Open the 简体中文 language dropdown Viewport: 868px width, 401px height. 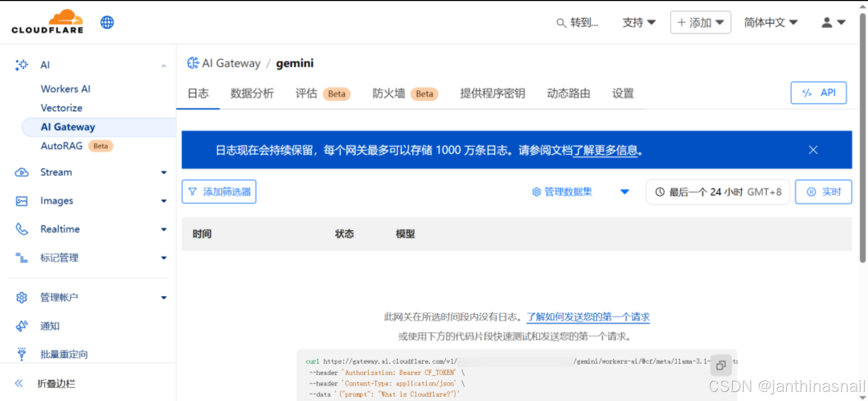point(770,23)
